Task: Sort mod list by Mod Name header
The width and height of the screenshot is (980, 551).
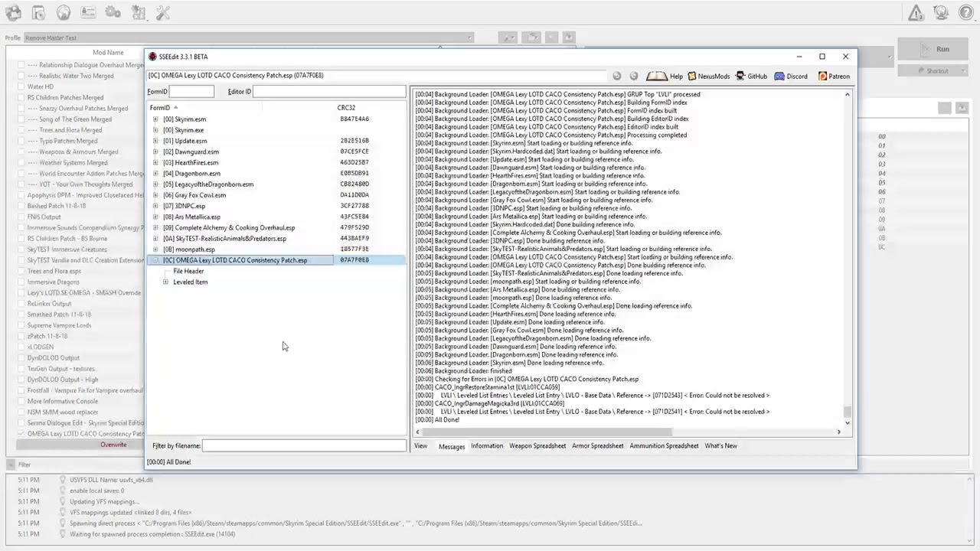Action: [x=108, y=53]
